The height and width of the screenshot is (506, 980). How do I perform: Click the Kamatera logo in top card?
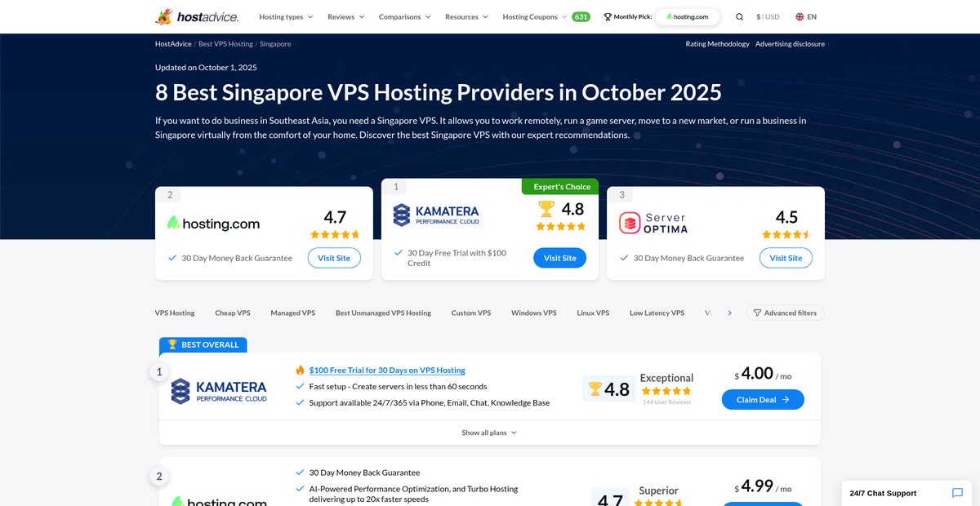pyautogui.click(x=435, y=215)
